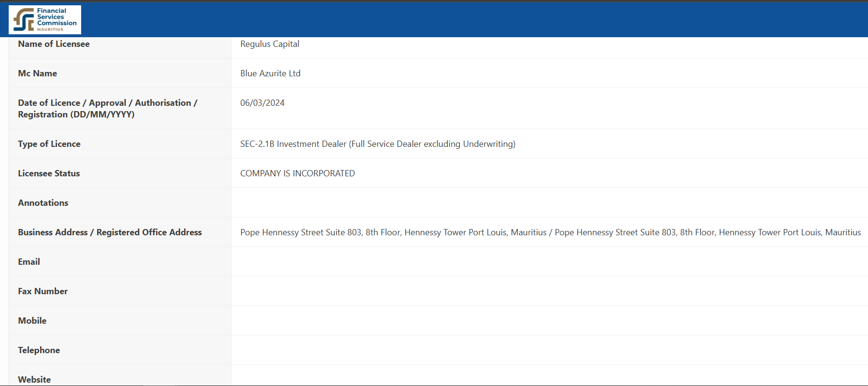The image size is (868, 386).
Task: Select the date value 06/03/2024
Action: [x=262, y=103]
